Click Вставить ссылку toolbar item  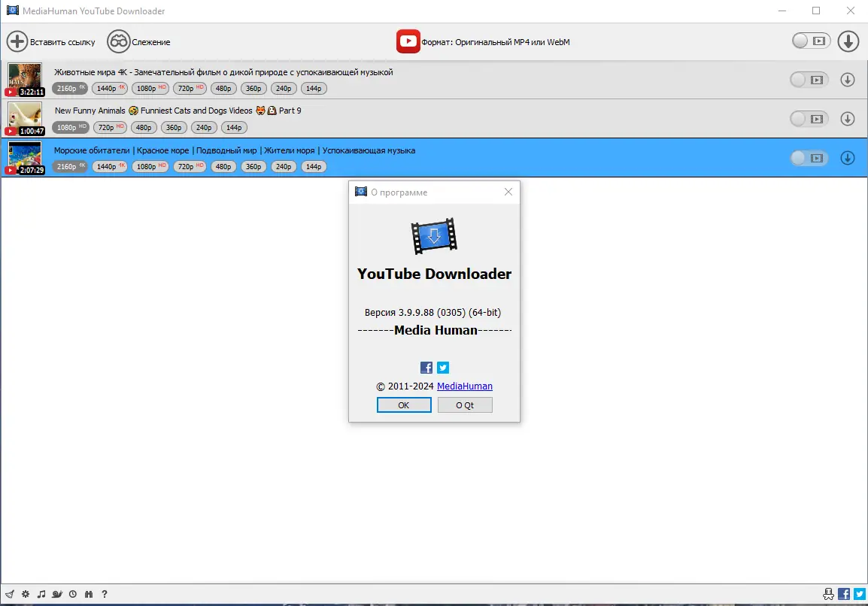pyautogui.click(x=51, y=41)
